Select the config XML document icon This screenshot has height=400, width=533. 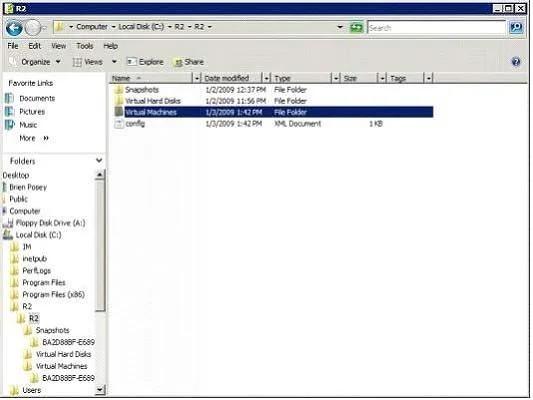(x=119, y=124)
